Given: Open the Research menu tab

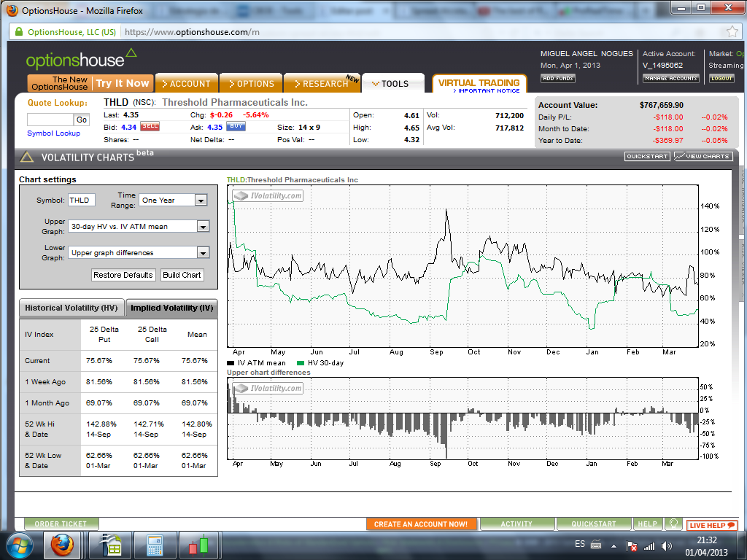Looking at the screenshot, I should point(321,84).
